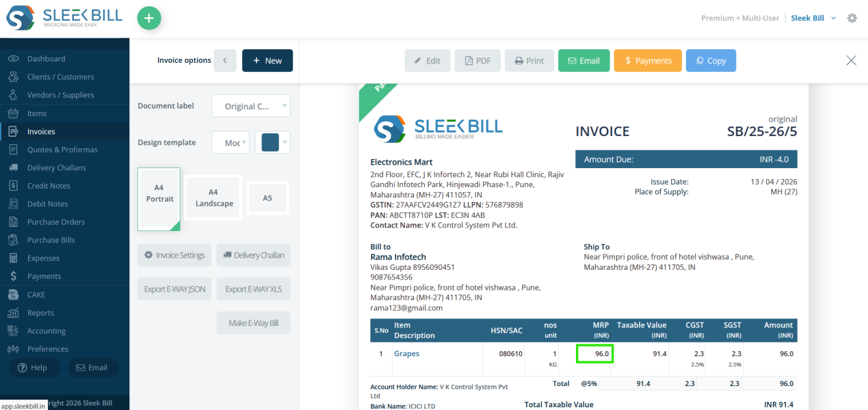Select A4 Portrait page format

[159, 199]
